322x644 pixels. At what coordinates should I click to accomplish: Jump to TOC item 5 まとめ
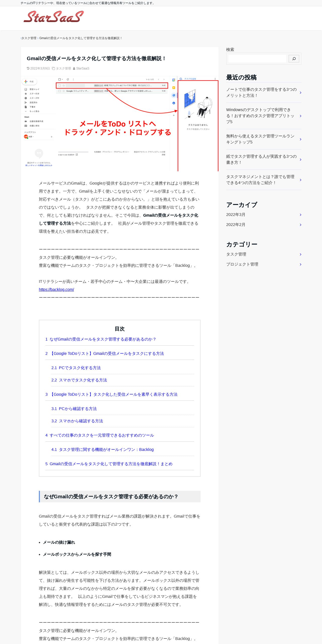[109, 464]
